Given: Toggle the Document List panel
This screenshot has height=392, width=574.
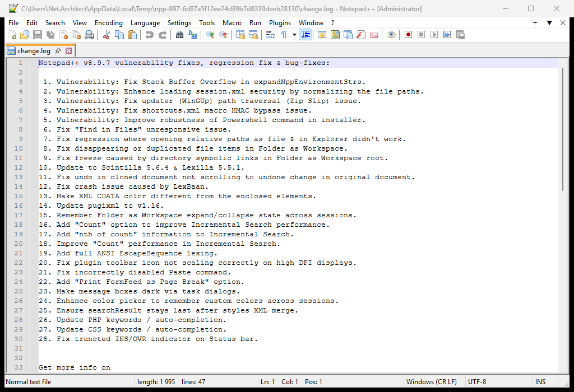Looking at the screenshot, I should click(348, 35).
